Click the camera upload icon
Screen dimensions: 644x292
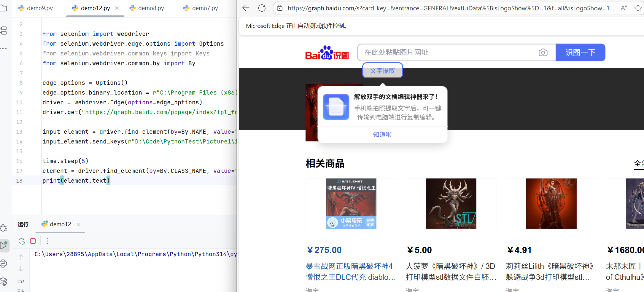[x=543, y=52]
